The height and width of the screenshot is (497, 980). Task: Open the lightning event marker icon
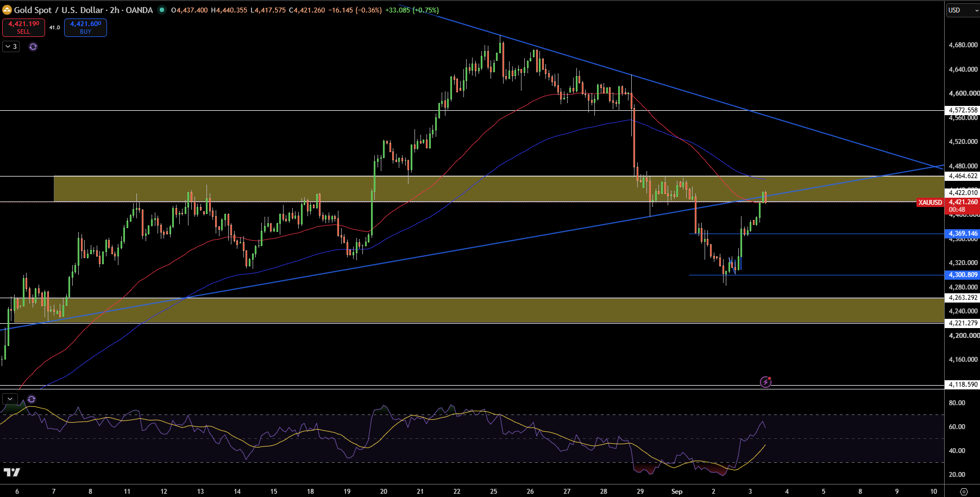(x=765, y=382)
